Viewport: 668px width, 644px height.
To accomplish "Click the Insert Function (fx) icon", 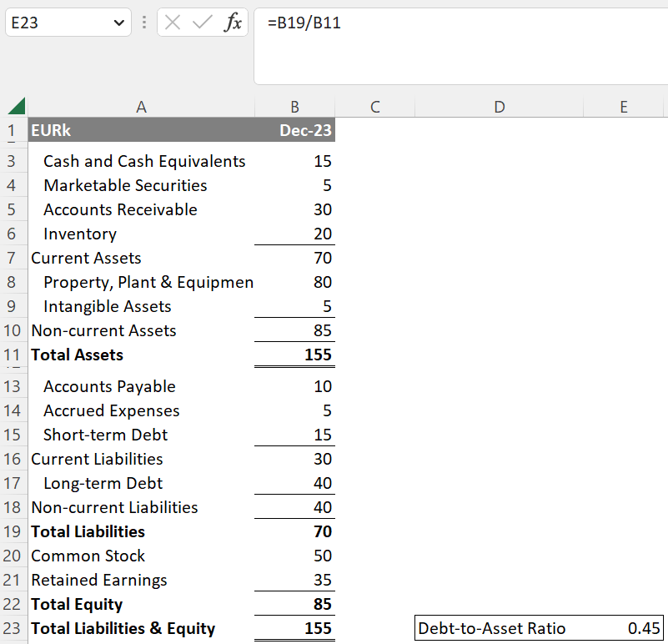I will [x=234, y=23].
